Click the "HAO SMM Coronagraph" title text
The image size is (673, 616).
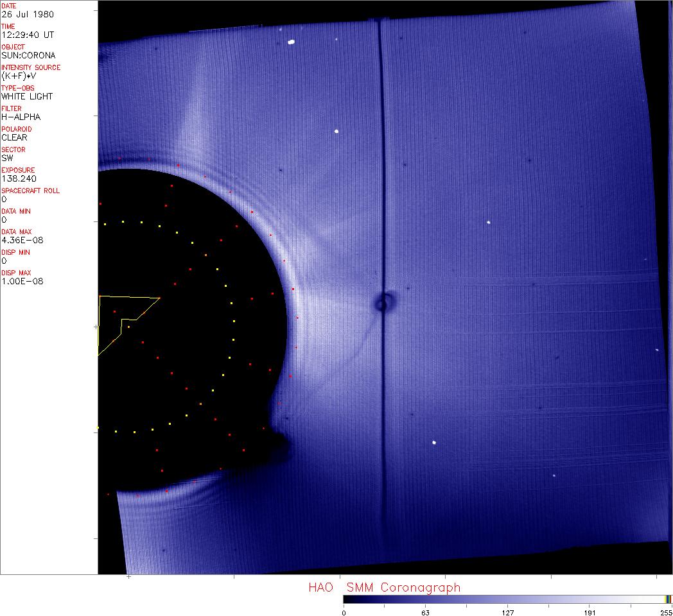384,587
